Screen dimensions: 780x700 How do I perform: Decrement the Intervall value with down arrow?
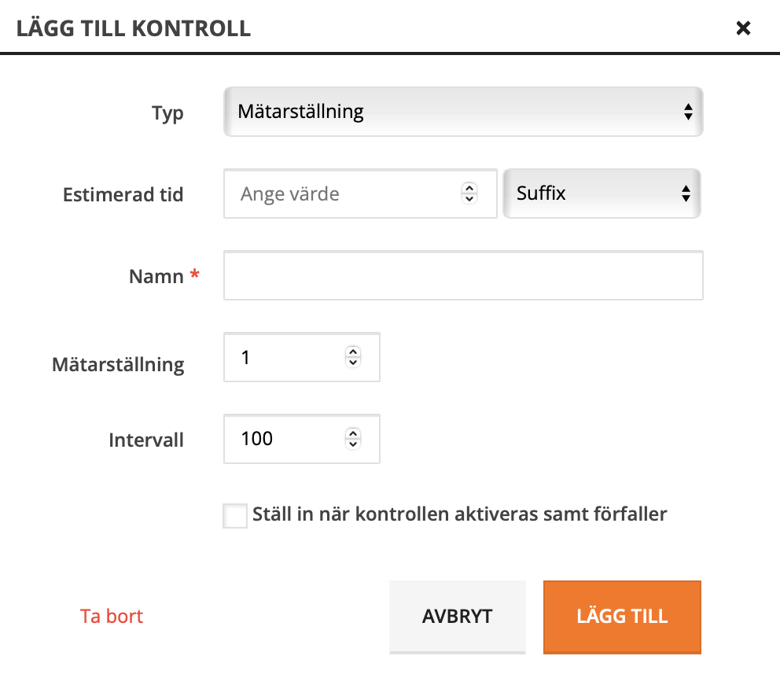pos(353,444)
